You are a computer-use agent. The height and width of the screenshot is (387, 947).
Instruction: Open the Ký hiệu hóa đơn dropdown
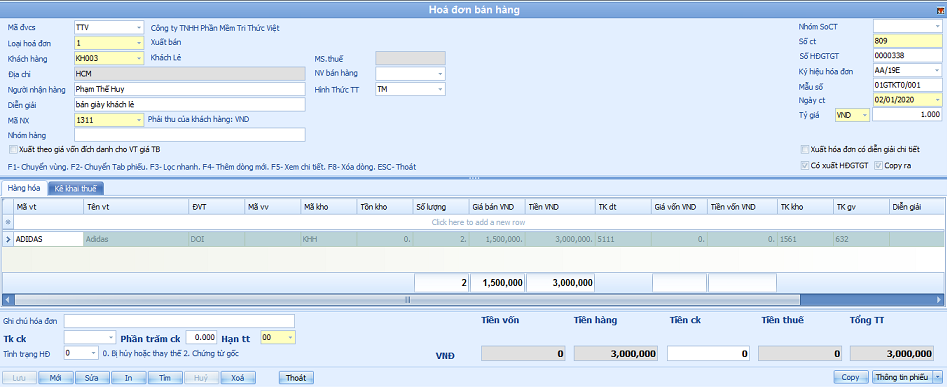click(937, 71)
